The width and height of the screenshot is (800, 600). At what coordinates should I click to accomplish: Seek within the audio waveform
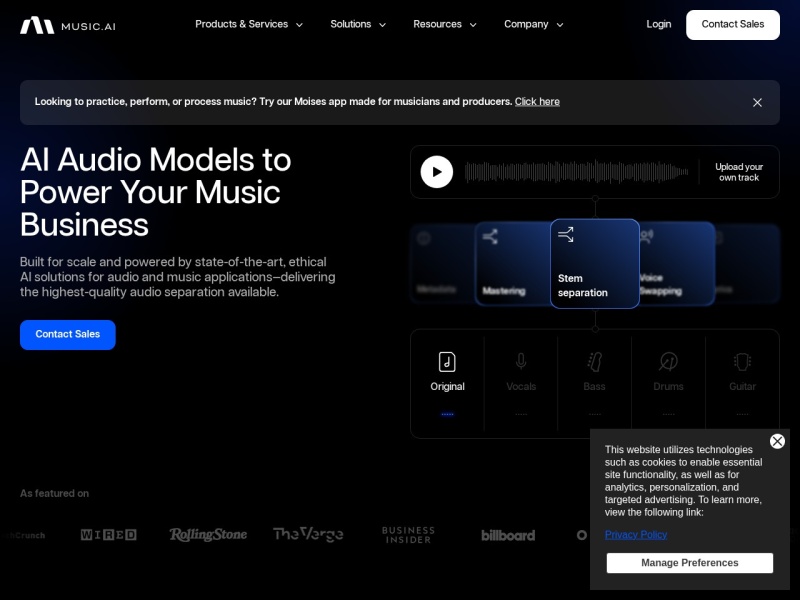coord(576,172)
